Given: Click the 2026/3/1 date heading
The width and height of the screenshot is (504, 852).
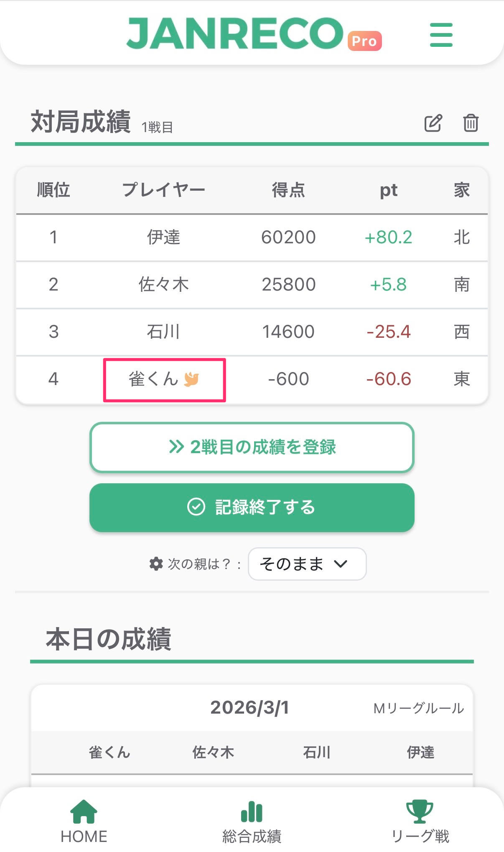Looking at the screenshot, I should click(x=249, y=707).
